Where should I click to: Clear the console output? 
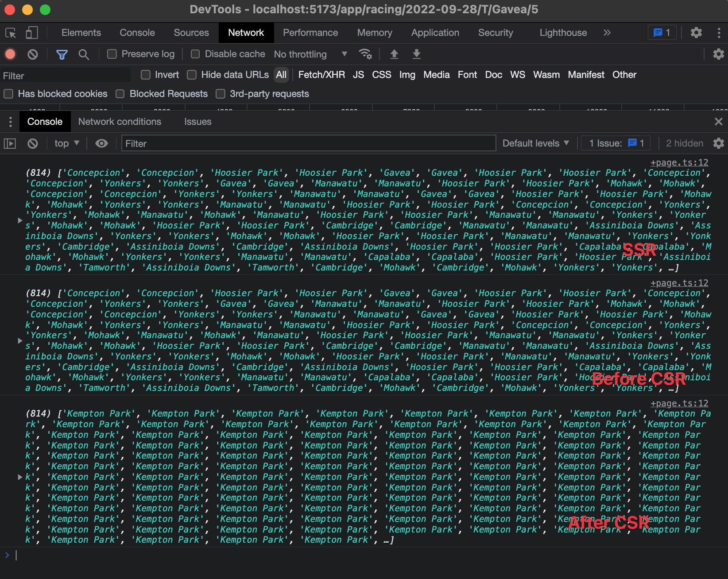point(33,143)
